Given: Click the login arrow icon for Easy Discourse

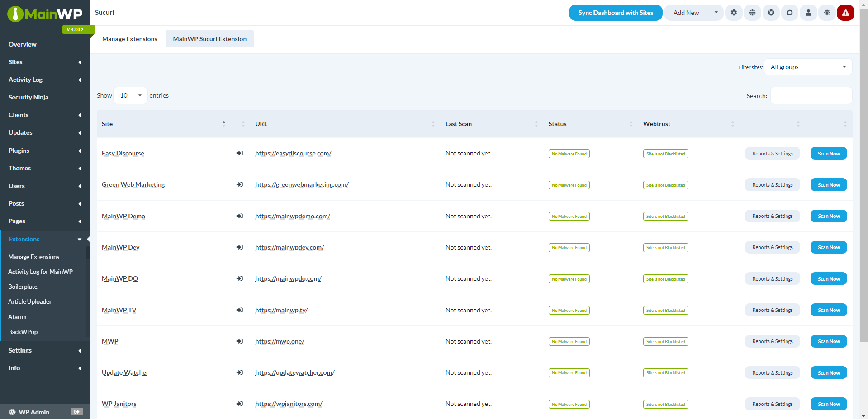Looking at the screenshot, I should pyautogui.click(x=240, y=153).
